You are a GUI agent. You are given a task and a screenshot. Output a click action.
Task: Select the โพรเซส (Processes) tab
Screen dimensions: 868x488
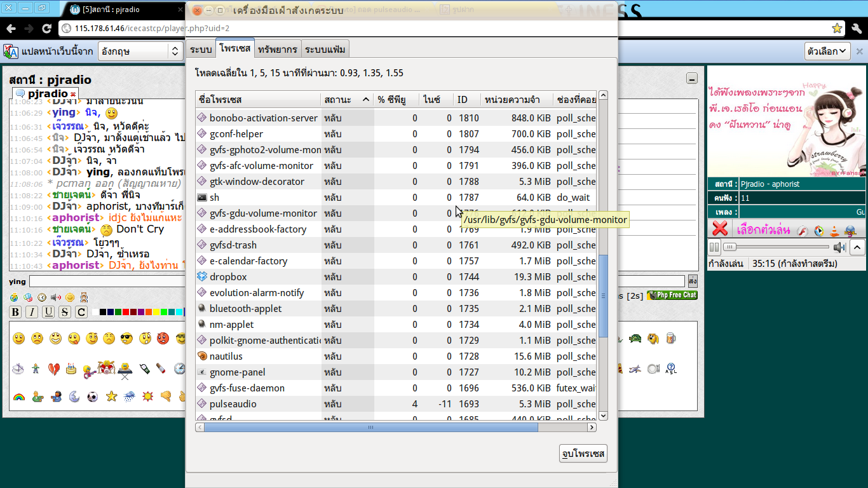tap(234, 48)
